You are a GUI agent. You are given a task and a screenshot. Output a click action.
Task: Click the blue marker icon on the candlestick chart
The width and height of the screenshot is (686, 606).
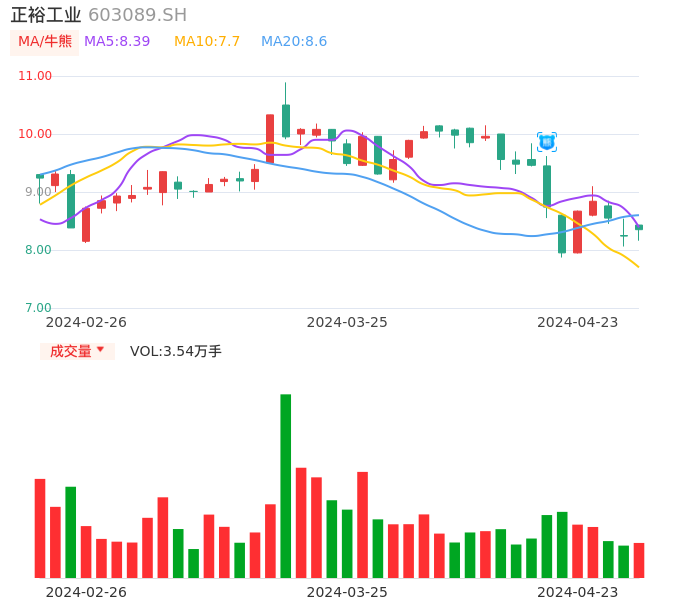click(x=547, y=142)
